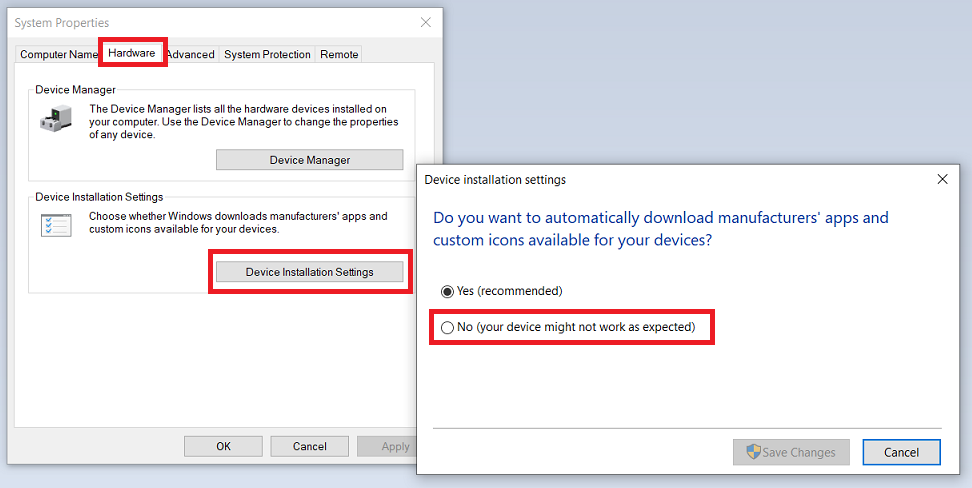This screenshot has height=488, width=972.
Task: Select the Hardware tab
Action: 132,53
